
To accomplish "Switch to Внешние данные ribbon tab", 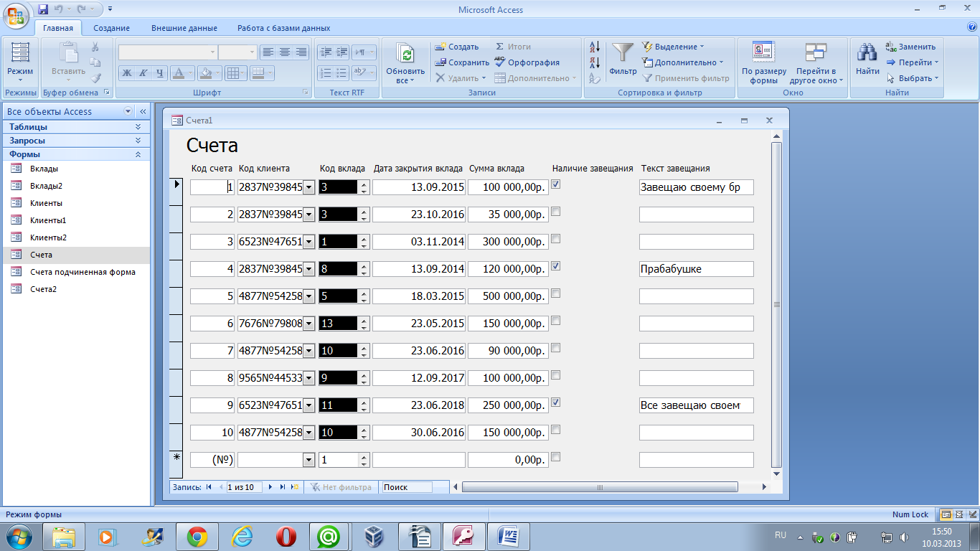I will click(x=184, y=28).
